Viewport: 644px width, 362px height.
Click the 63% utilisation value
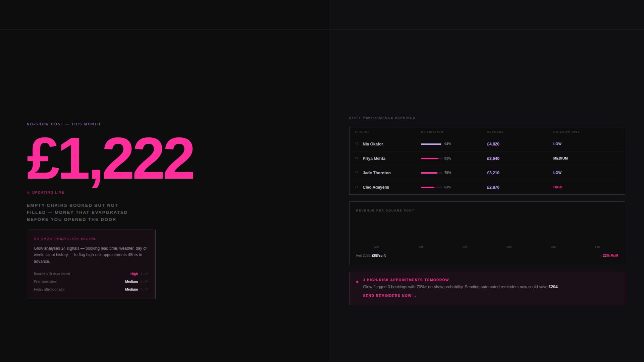pyautogui.click(x=448, y=187)
